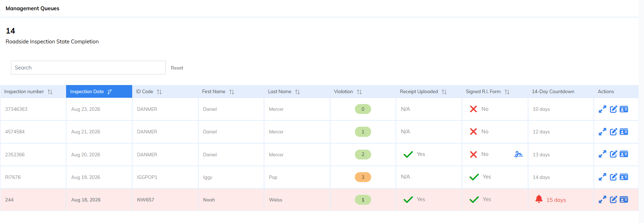The height and width of the screenshot is (223, 644).
Task: Focus the Search input field
Action: [x=88, y=68]
